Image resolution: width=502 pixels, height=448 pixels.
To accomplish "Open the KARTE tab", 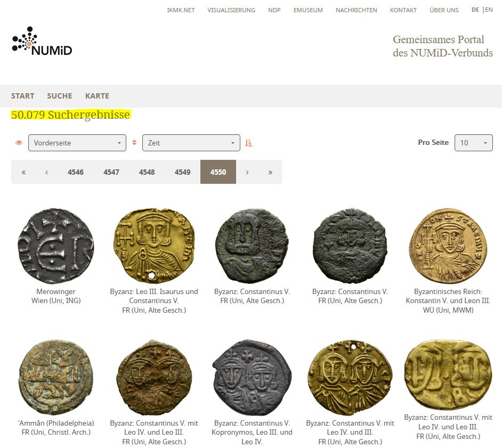I will (x=97, y=96).
